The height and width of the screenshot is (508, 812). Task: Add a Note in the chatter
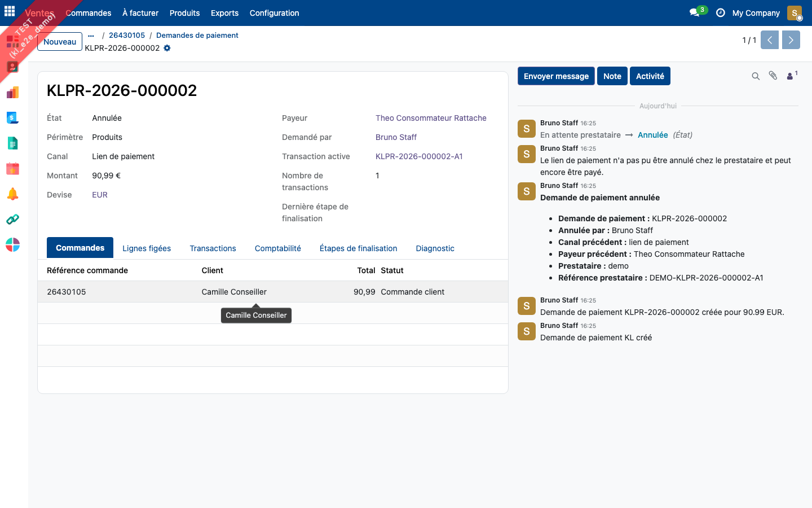click(612, 76)
